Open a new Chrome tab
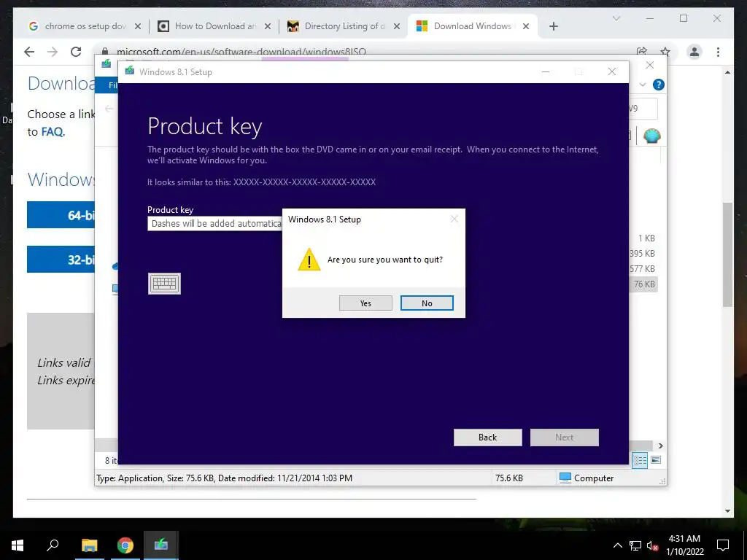This screenshot has width=747, height=560. (x=553, y=26)
